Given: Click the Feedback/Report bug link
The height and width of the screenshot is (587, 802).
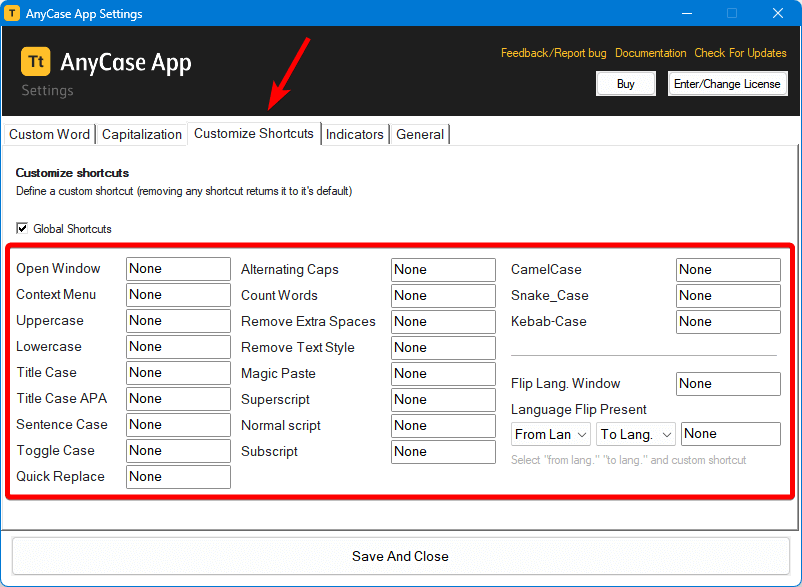Looking at the screenshot, I should coord(553,53).
